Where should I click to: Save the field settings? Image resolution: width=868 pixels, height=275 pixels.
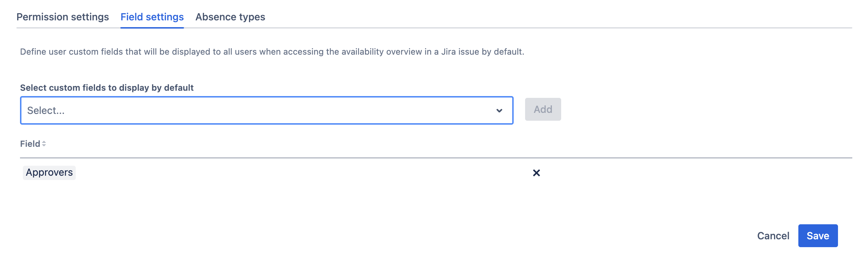818,236
